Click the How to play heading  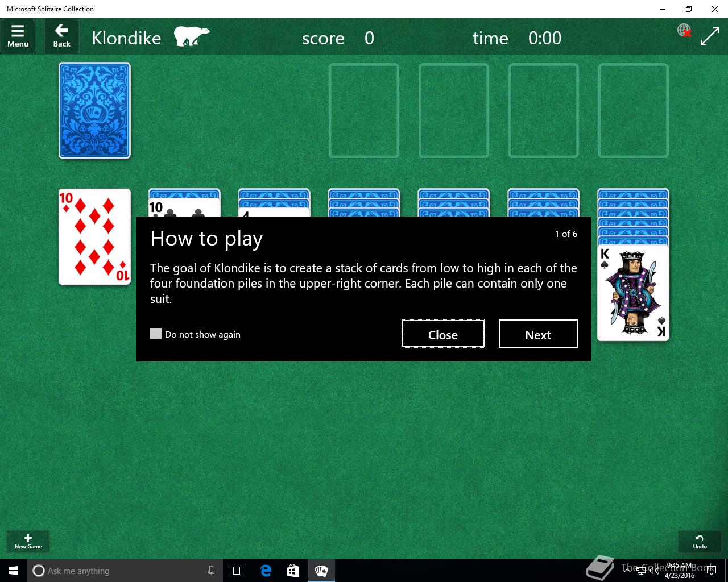206,239
